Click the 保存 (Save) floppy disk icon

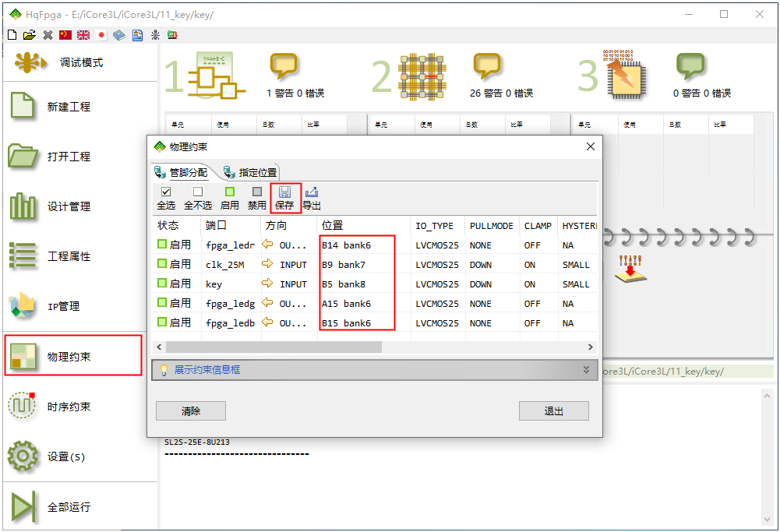point(284,192)
